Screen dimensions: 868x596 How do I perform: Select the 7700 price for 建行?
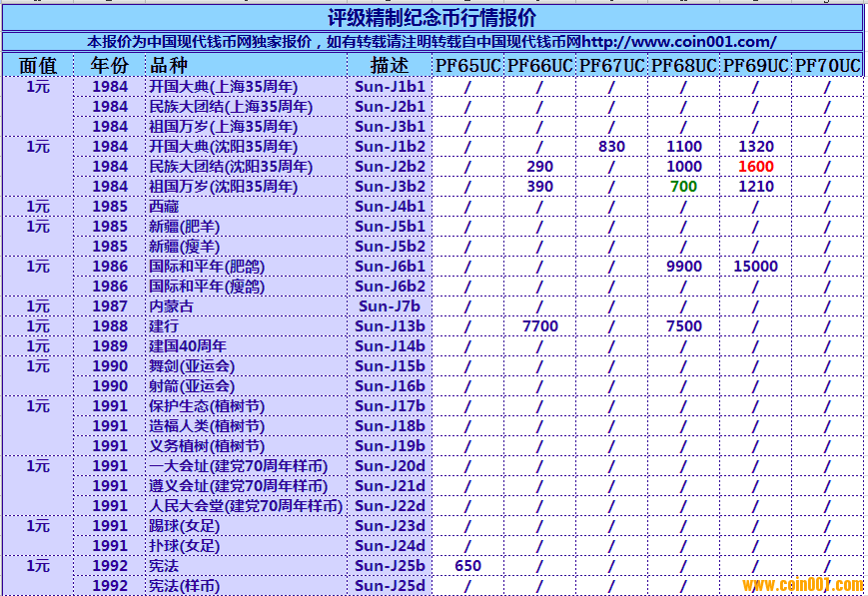pos(539,326)
